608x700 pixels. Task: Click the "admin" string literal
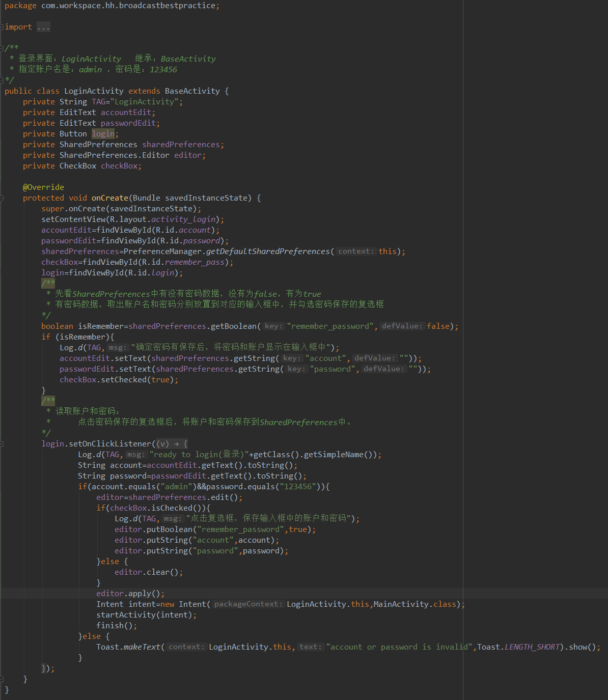[x=177, y=487]
